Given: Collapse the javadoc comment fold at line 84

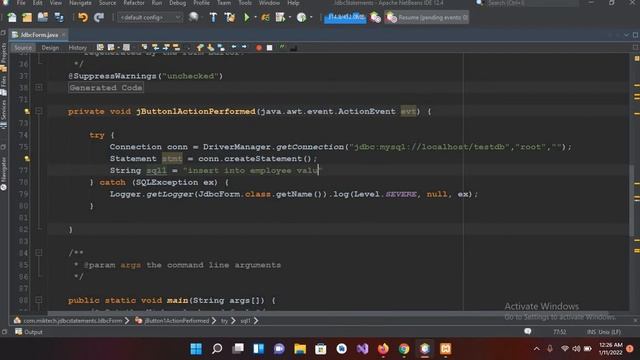Looking at the screenshot, I should coord(39,253).
